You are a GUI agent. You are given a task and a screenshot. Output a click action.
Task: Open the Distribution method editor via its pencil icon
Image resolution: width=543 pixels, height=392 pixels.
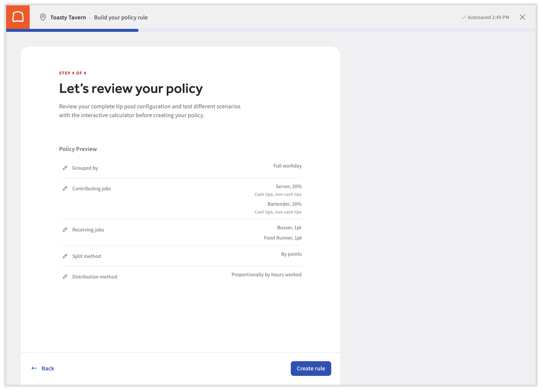[65, 277]
